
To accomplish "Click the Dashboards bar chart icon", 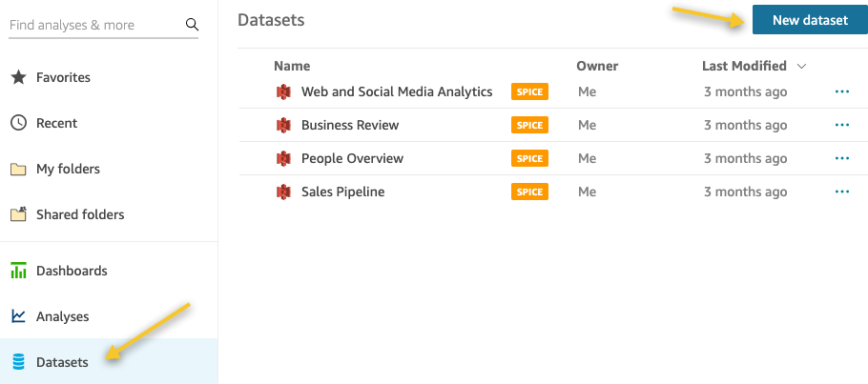I will click(18, 271).
